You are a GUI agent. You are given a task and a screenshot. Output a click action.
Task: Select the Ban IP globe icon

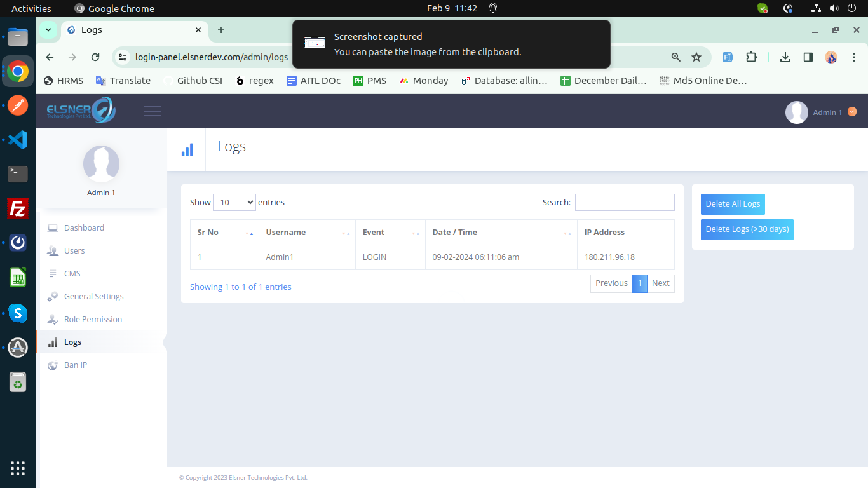[53, 365]
